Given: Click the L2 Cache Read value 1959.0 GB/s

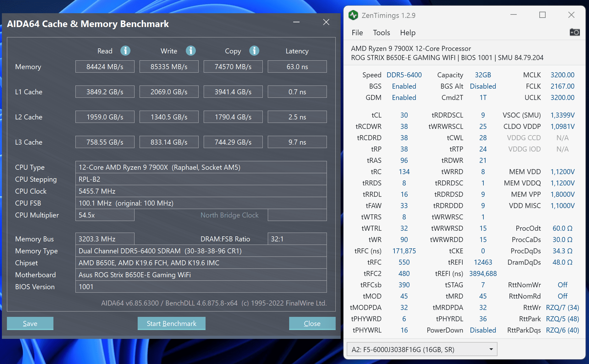Looking at the screenshot, I should 105,117.
